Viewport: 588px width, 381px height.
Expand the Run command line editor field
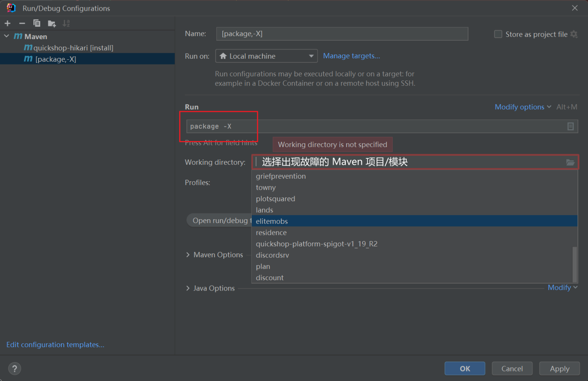click(570, 126)
